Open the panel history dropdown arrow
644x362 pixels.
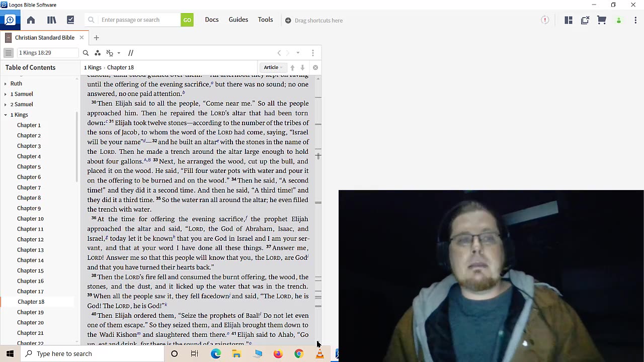point(298,53)
